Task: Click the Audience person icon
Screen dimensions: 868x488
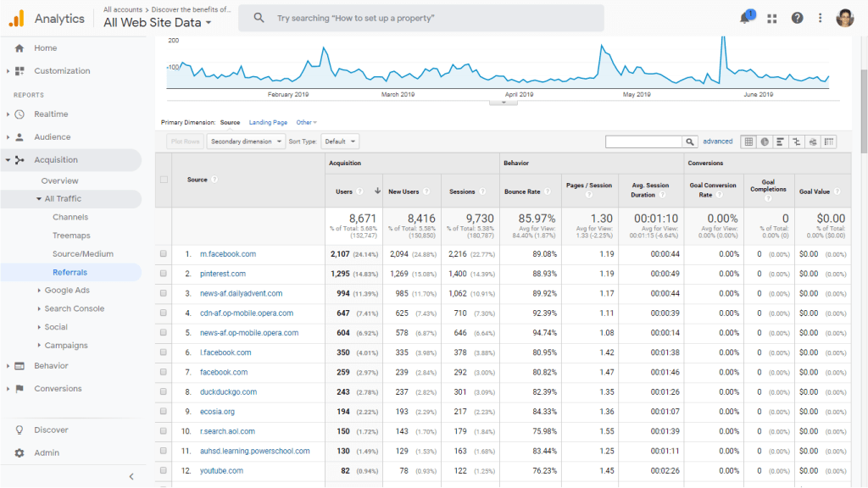Action: (19, 136)
